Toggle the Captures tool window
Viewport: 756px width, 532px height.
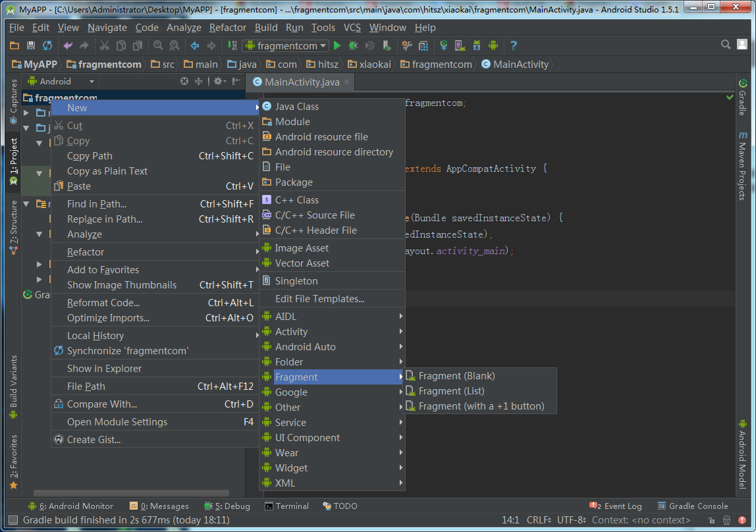click(x=13, y=100)
